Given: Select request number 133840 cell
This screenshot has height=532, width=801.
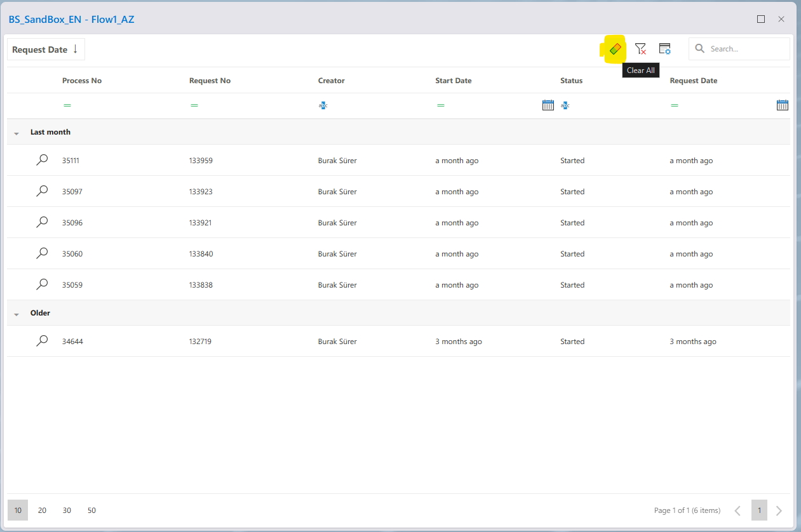Looking at the screenshot, I should point(201,254).
